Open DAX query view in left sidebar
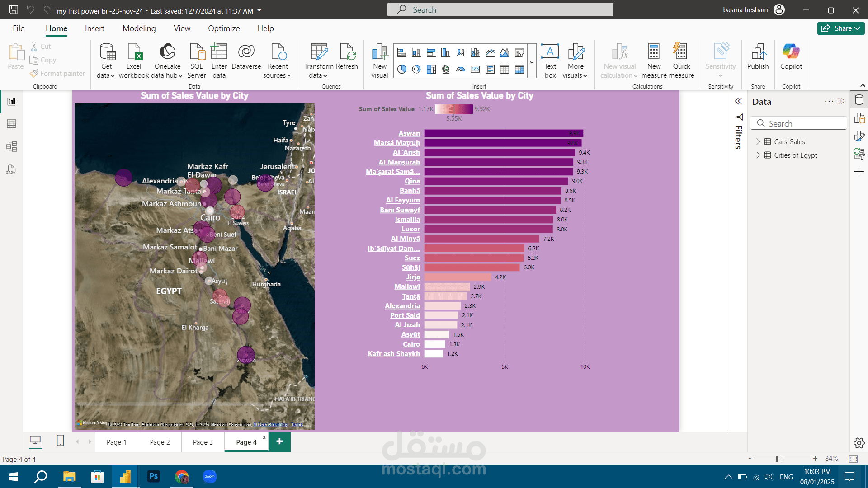This screenshot has height=488, width=868. click(x=11, y=169)
